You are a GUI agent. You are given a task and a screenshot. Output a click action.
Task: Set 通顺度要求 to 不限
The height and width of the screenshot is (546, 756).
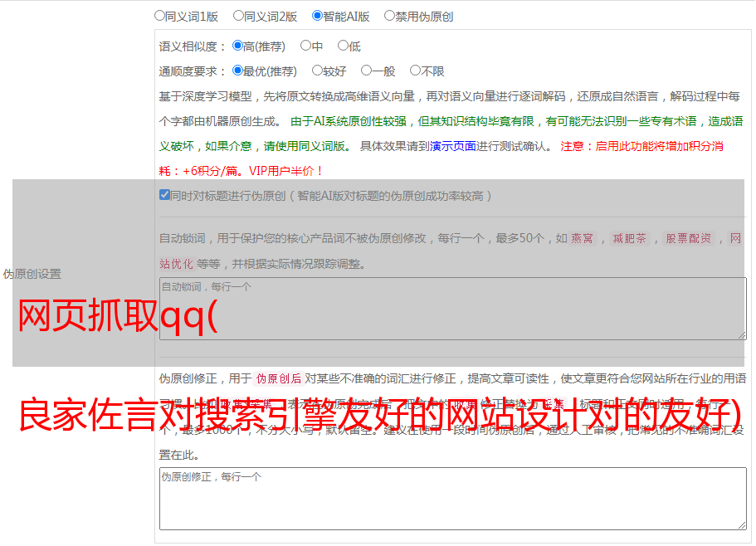point(415,71)
